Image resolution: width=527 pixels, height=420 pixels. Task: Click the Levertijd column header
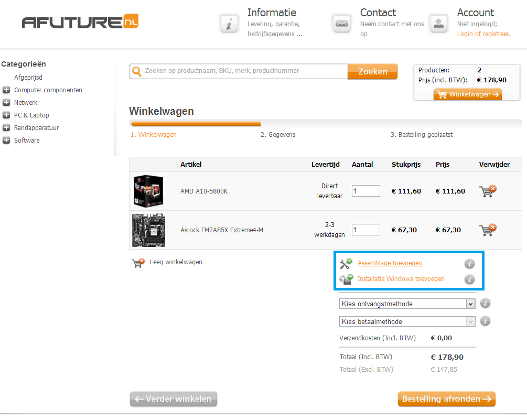point(325,164)
